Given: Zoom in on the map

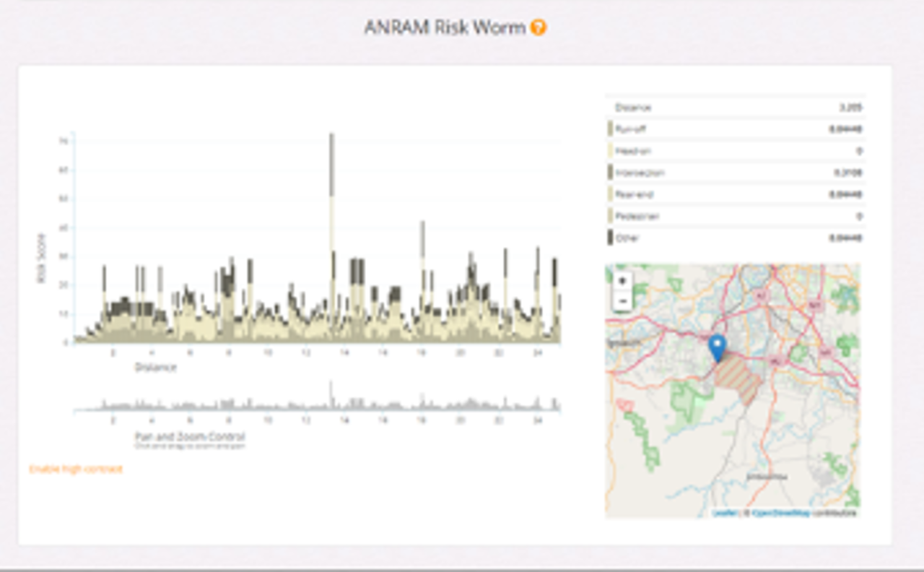Looking at the screenshot, I should pyautogui.click(x=621, y=281).
